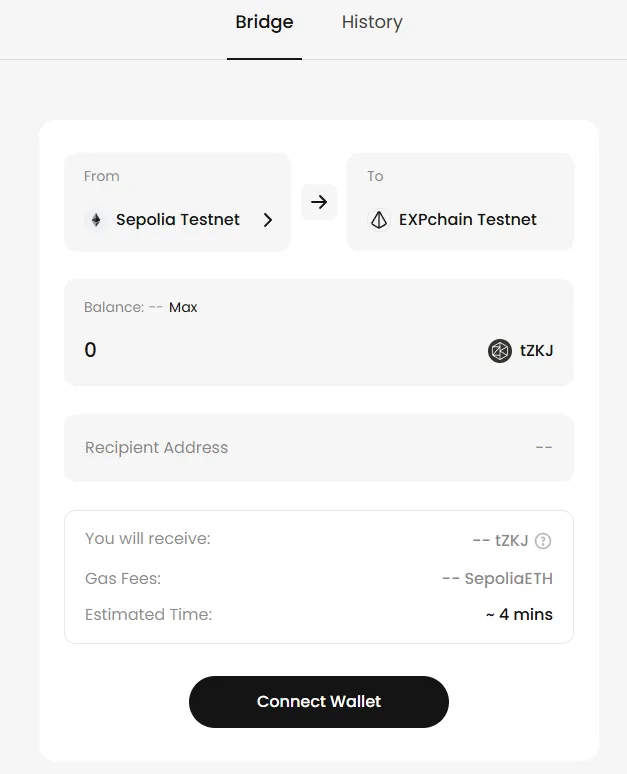This screenshot has width=627, height=774.
Task: Open the From network selector
Action: [177, 202]
